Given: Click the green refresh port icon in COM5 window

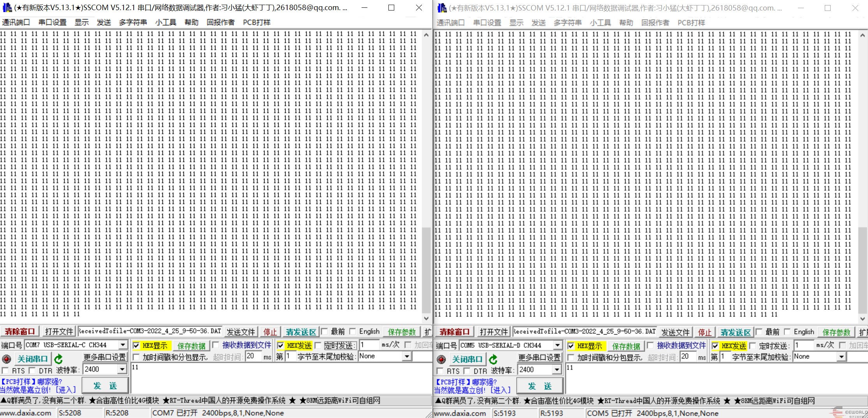Looking at the screenshot, I should [x=493, y=359].
